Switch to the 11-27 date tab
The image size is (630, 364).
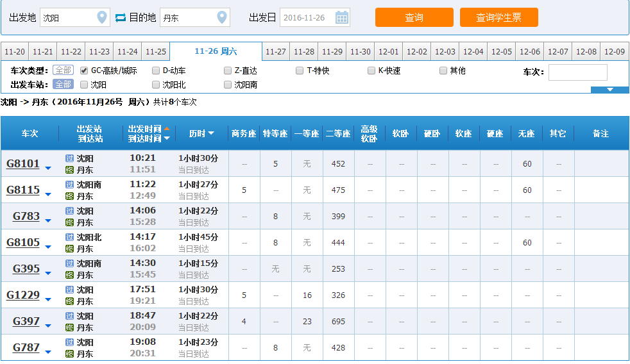point(276,51)
